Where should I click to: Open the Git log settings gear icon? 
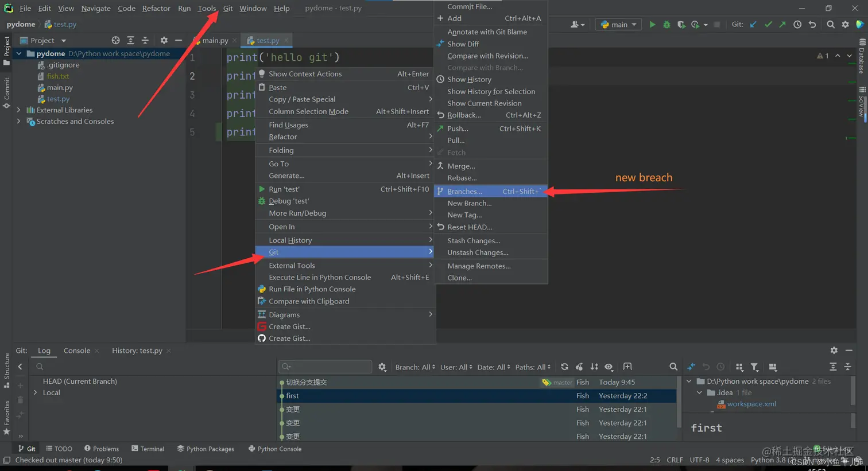point(382,367)
